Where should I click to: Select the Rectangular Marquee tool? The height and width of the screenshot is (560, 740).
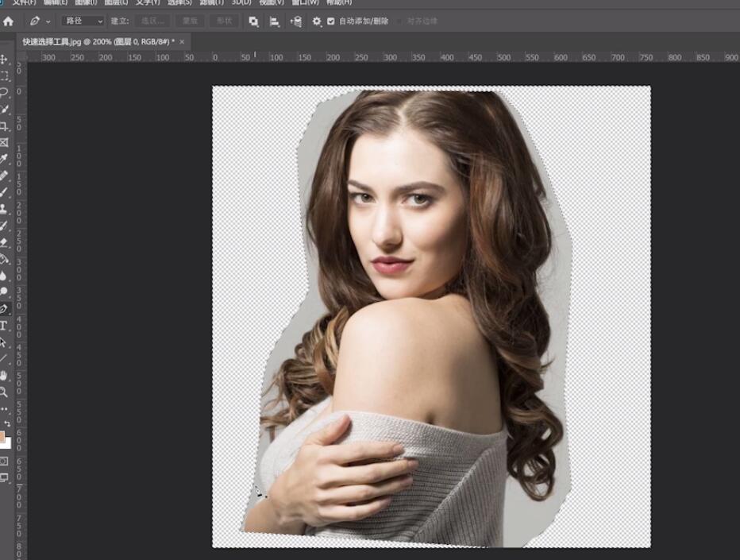click(4, 75)
